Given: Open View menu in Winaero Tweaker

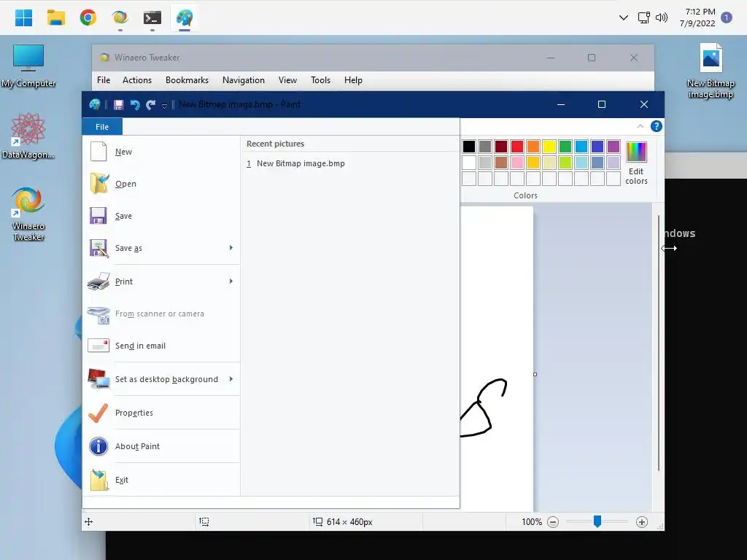Looking at the screenshot, I should pyautogui.click(x=287, y=80).
